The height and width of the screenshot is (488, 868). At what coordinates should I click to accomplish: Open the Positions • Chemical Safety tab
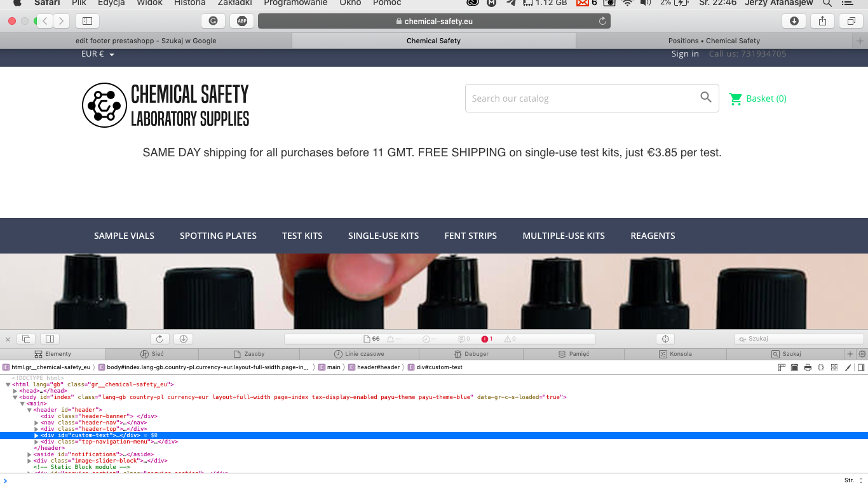tap(714, 41)
